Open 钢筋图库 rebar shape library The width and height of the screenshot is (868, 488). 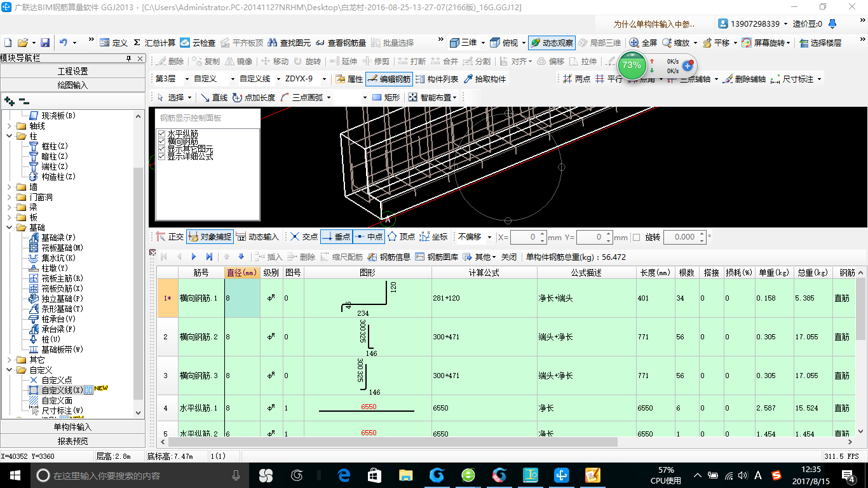pos(437,257)
